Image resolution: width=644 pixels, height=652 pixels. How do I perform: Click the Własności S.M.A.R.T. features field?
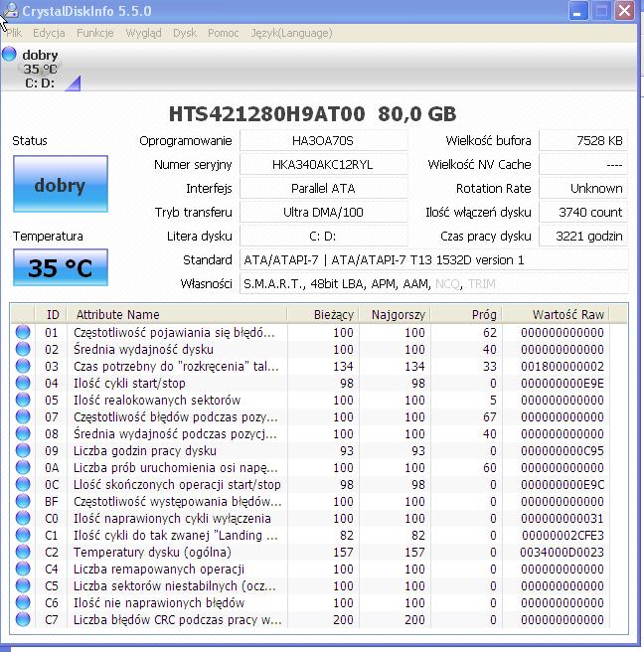coord(433,284)
